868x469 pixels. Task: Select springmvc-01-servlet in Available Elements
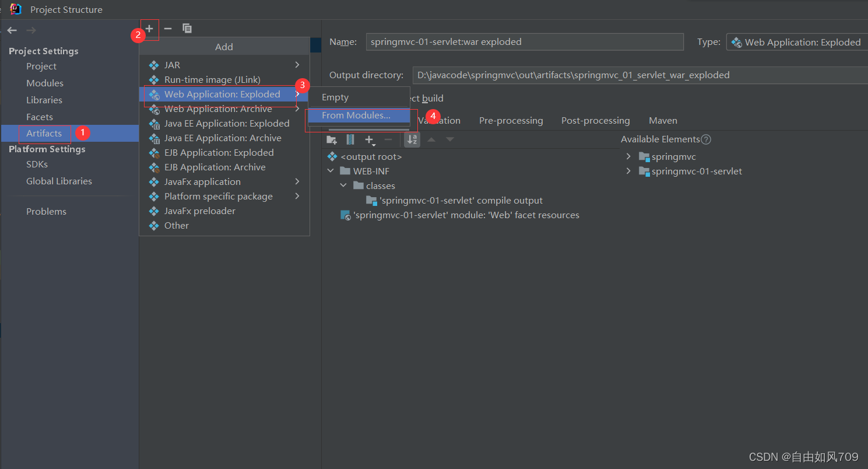697,171
